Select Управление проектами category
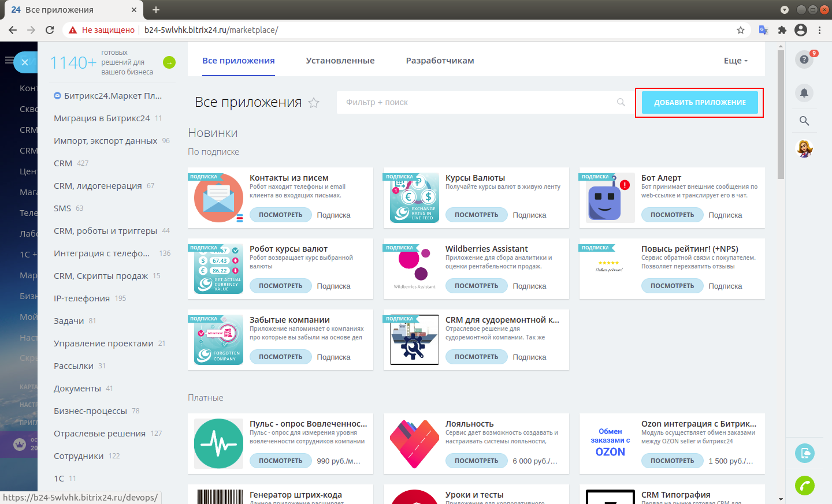 (x=103, y=344)
